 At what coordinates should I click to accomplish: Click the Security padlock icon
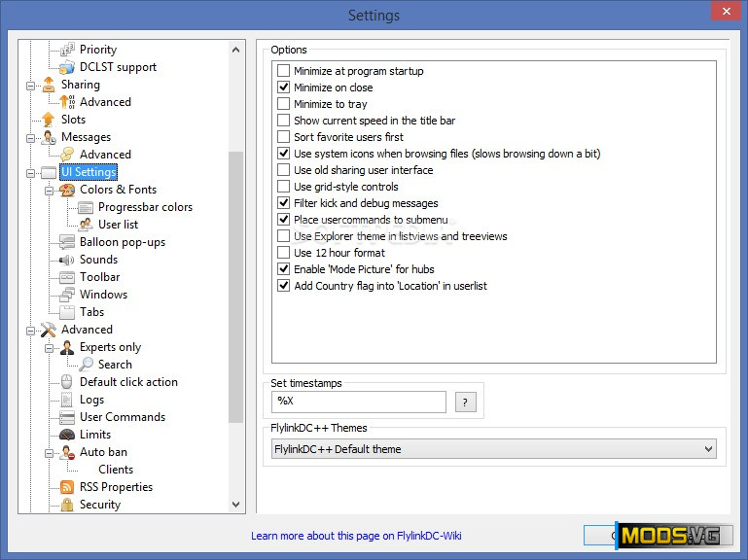point(67,505)
